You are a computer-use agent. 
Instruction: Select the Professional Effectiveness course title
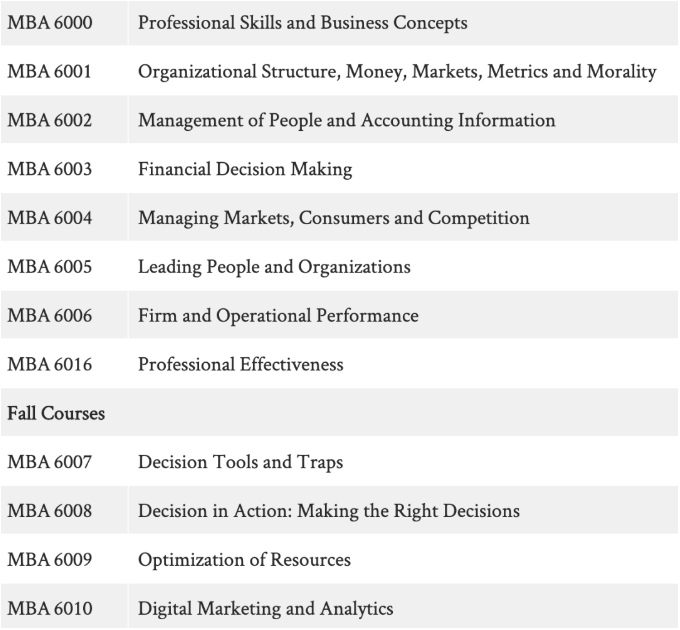(x=240, y=364)
